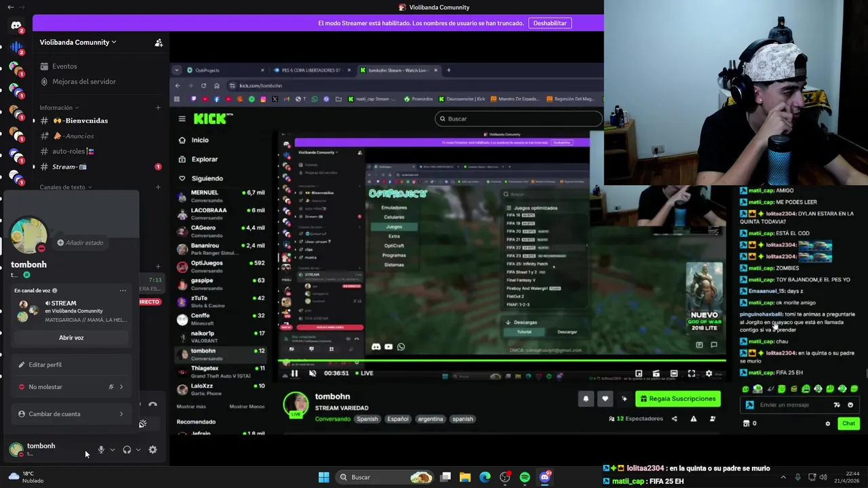Screen dimensions: 868x488
Task: Open the voice channel three-dots options
Action: 123,291
